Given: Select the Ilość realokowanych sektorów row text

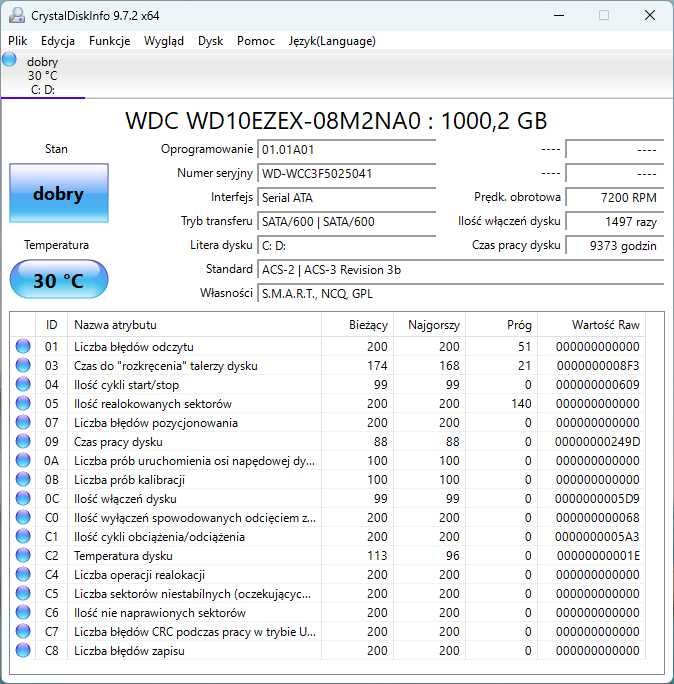Looking at the screenshot, I should coord(153,404).
